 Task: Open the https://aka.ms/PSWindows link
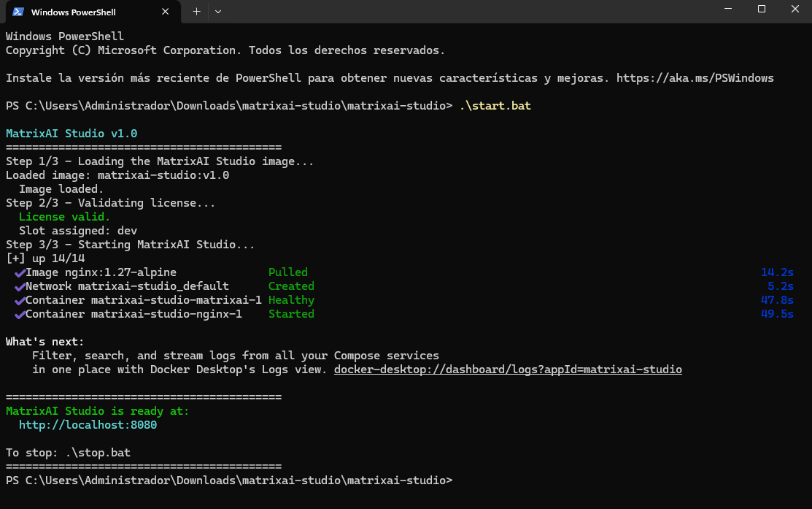(x=695, y=78)
